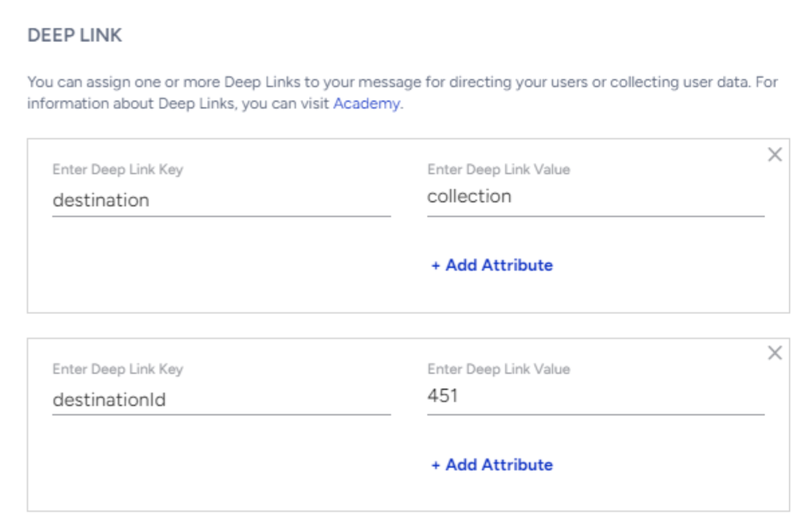The width and height of the screenshot is (812, 532).
Task: Click the DEEP LINK section heading
Action: (x=74, y=36)
